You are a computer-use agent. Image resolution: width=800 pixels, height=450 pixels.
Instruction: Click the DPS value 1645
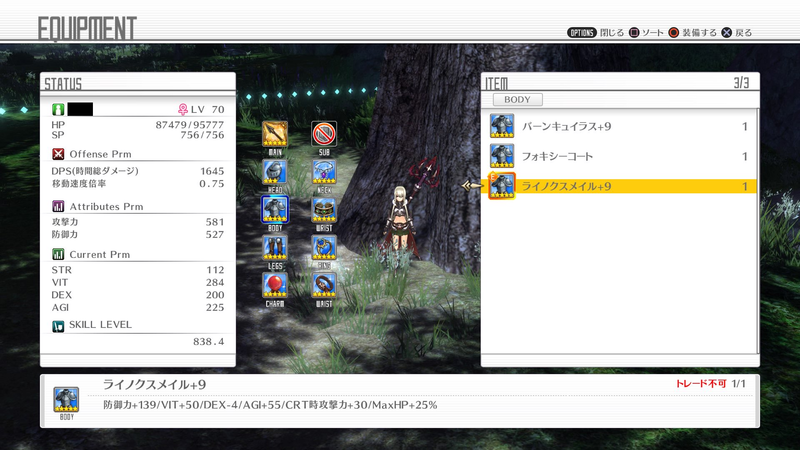point(212,171)
